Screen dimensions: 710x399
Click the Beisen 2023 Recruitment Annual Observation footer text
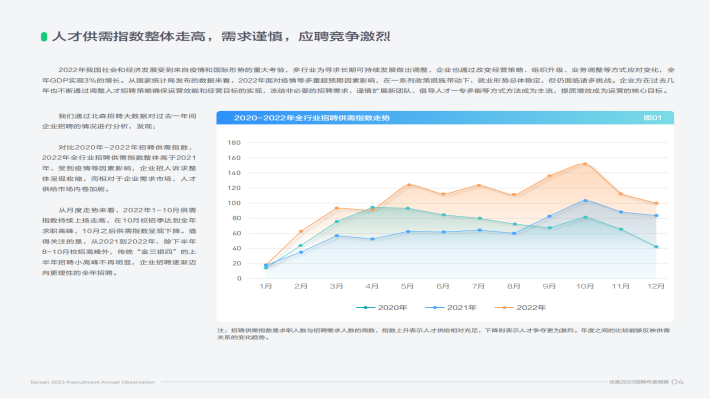[x=93, y=382]
